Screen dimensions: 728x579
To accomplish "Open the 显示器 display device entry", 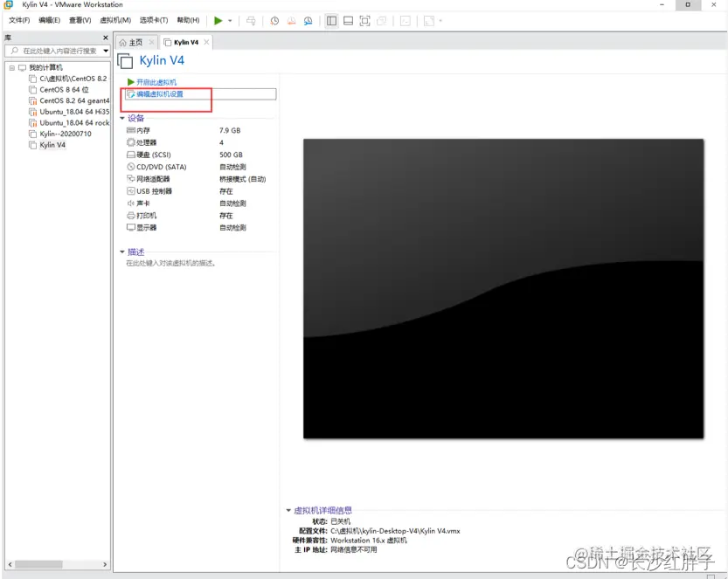I will click(142, 228).
